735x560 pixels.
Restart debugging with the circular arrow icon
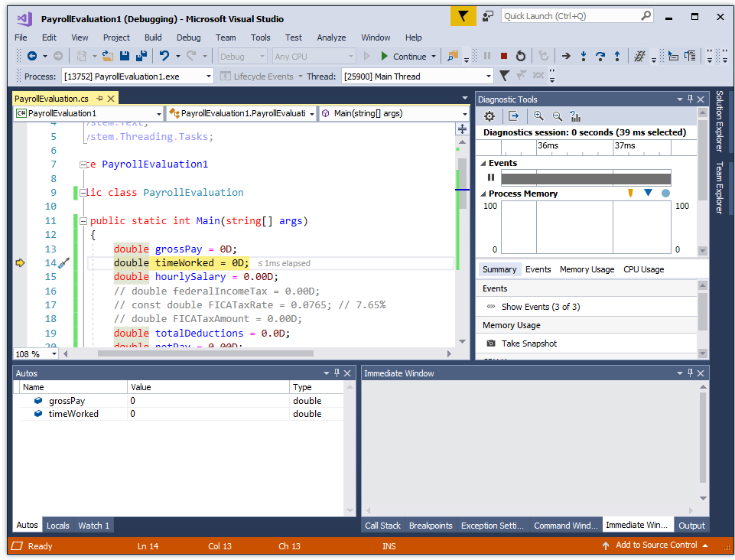[x=521, y=57]
